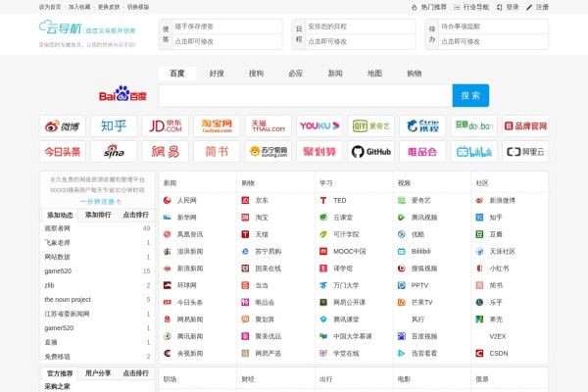
Task: Open the iQIYI logo tile
Action: (x=370, y=126)
